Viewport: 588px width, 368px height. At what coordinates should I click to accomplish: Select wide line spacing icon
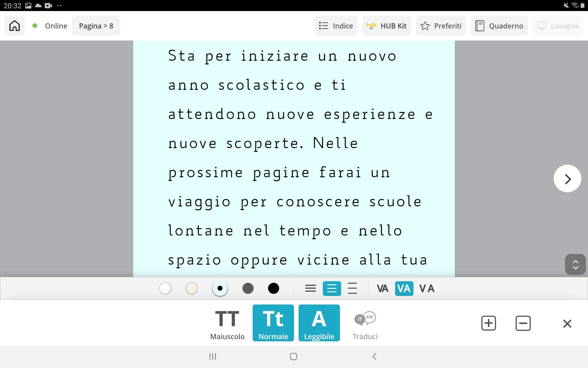tap(352, 288)
